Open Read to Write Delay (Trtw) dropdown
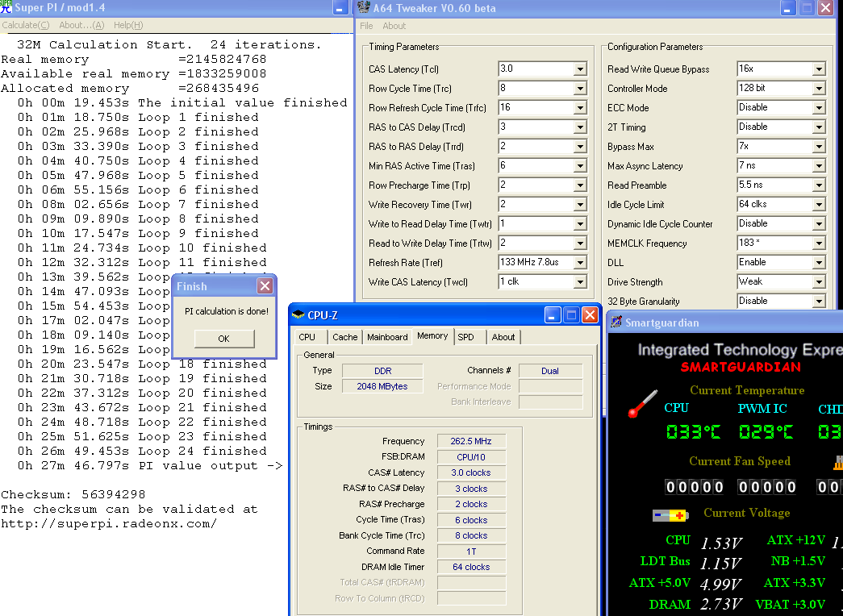The width and height of the screenshot is (843, 616). click(580, 243)
